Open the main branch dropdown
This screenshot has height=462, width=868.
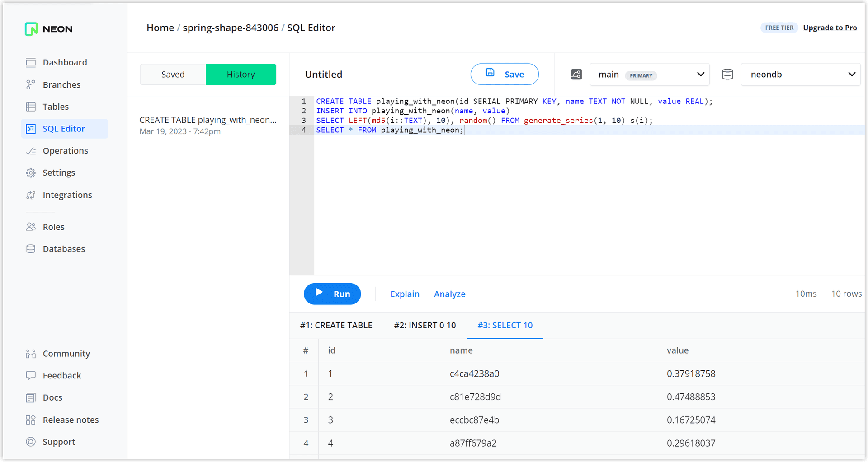650,75
